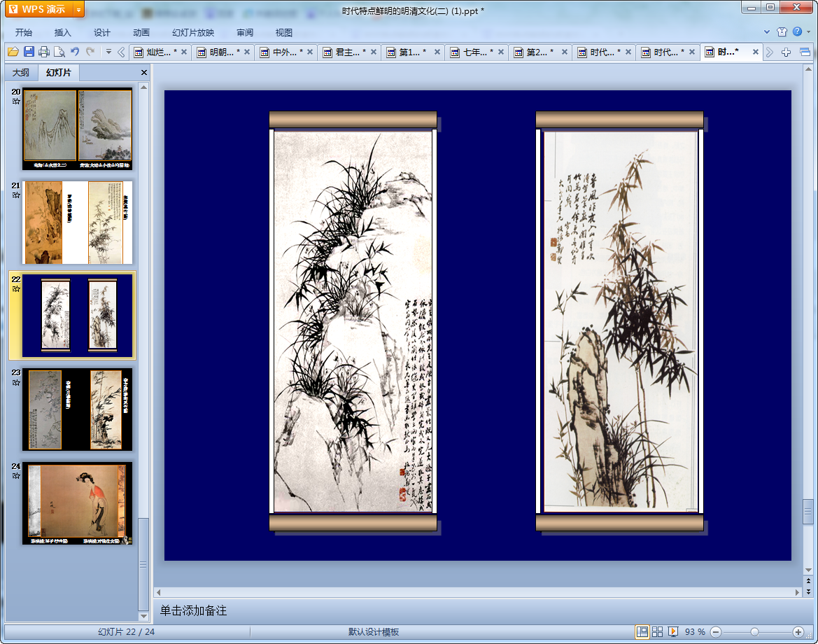
Task: Open the 插入 menu tab
Action: coord(62,32)
